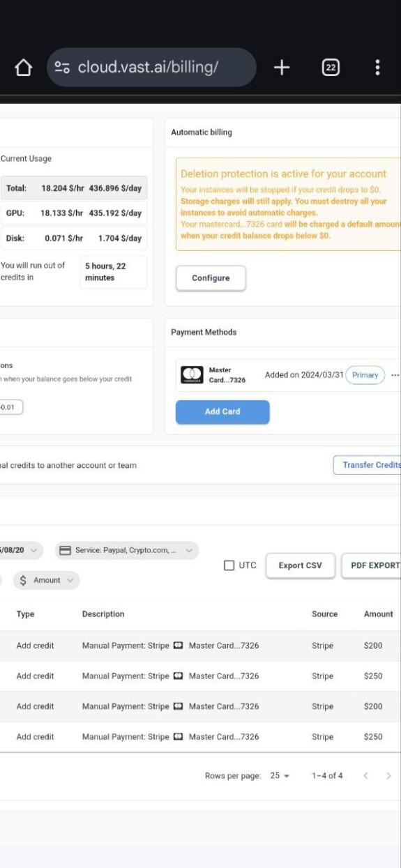This screenshot has height=868, width=401.
Task: Go to previous page of transactions
Action: pyautogui.click(x=365, y=776)
